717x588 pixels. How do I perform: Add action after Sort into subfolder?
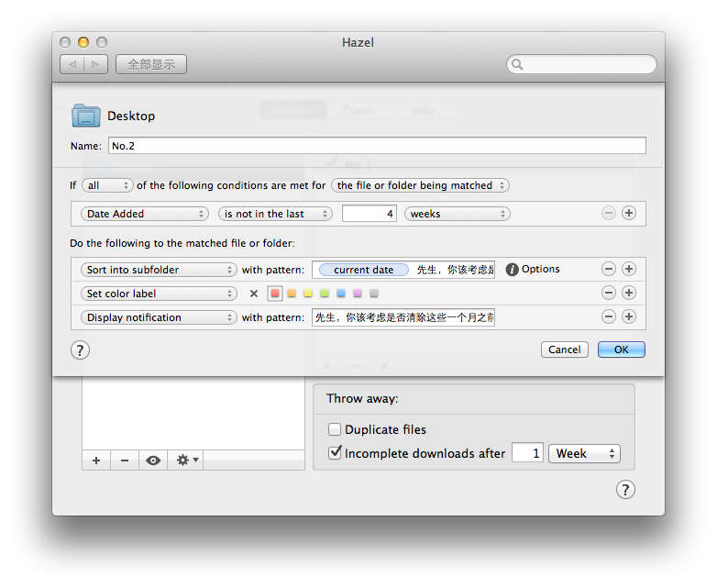click(629, 269)
